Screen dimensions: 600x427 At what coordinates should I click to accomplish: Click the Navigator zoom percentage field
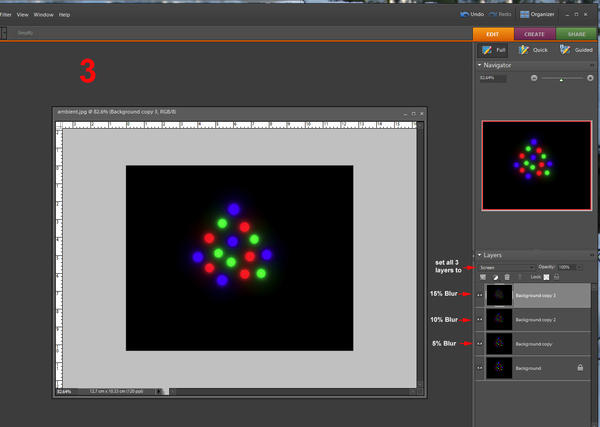point(493,78)
